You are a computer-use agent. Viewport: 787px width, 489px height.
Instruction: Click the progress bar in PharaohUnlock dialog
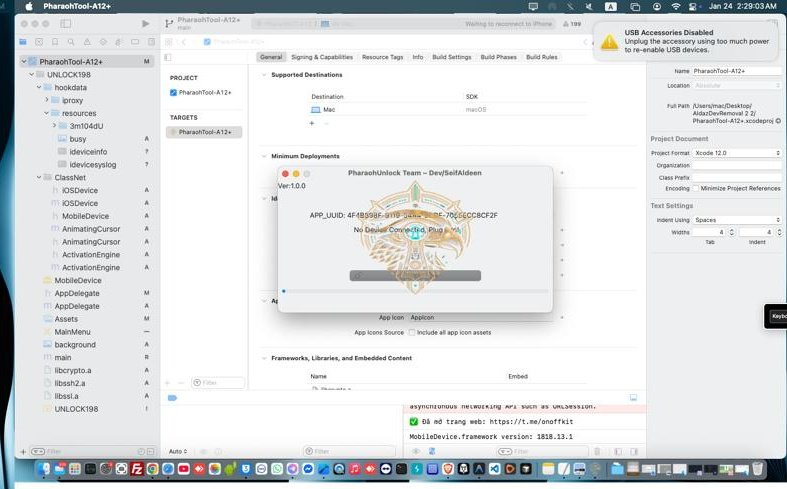[415, 291]
